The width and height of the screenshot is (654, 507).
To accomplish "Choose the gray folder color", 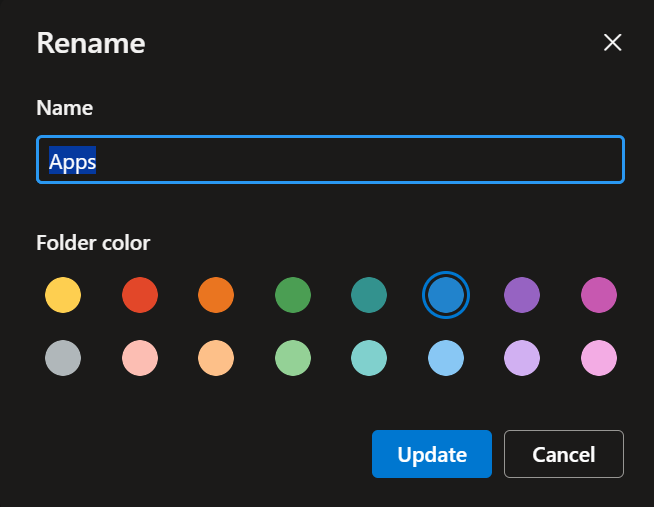I will click(x=63, y=357).
